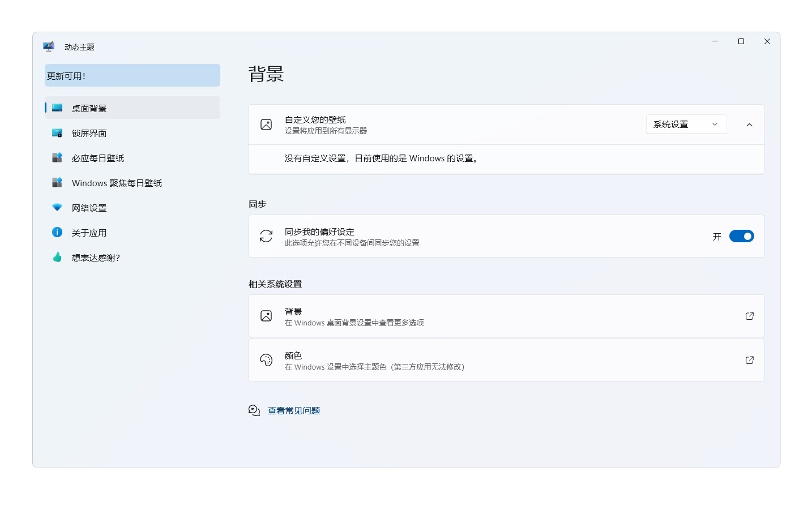
Task: Open external link icon for 颜色 setting
Action: coord(750,360)
